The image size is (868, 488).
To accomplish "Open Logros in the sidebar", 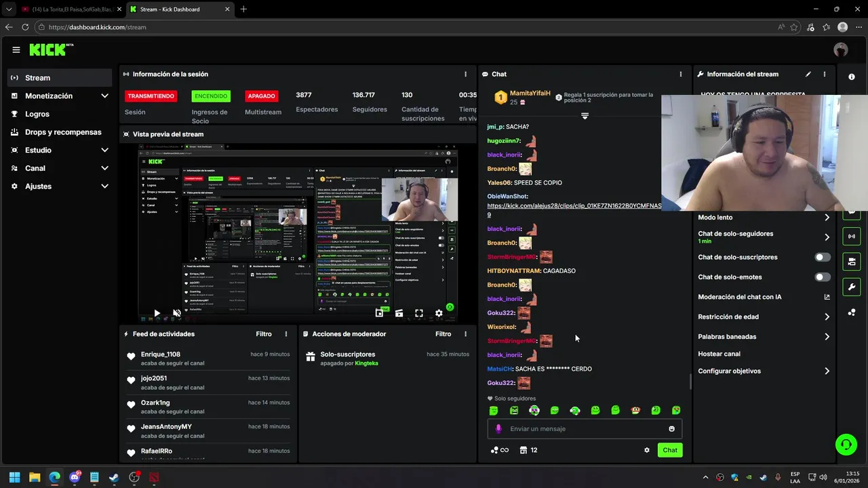I will point(60,114).
